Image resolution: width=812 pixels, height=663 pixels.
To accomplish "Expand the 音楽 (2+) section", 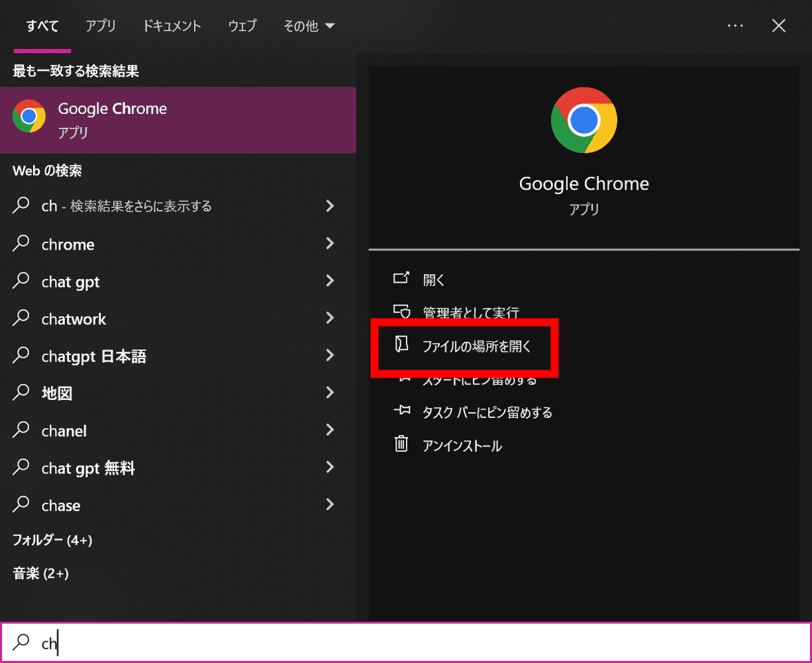I will tap(41, 573).
